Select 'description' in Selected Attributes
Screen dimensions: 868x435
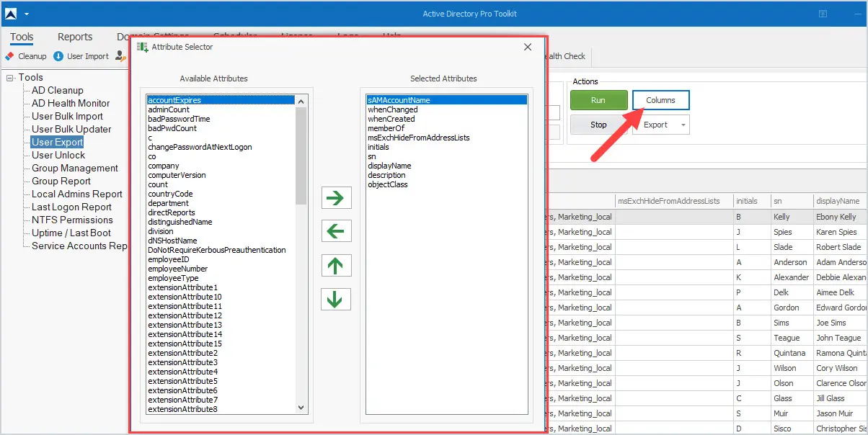pos(446,175)
